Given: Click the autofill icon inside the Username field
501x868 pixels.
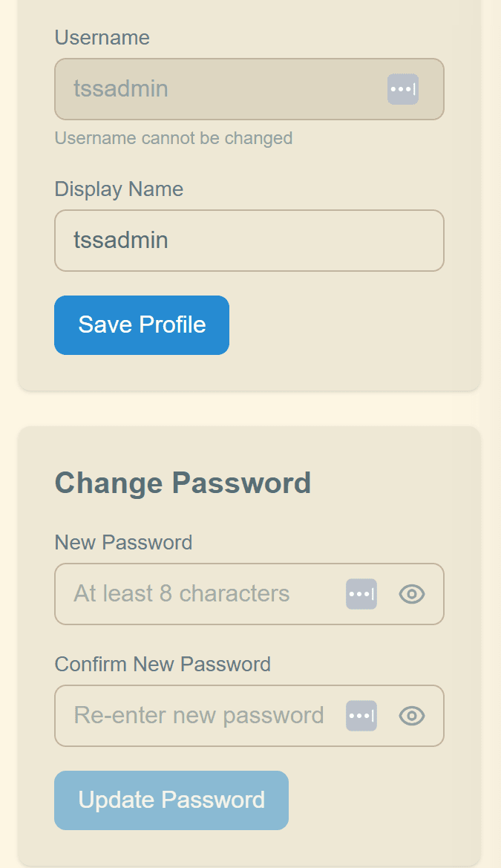Looking at the screenshot, I should click(x=402, y=89).
